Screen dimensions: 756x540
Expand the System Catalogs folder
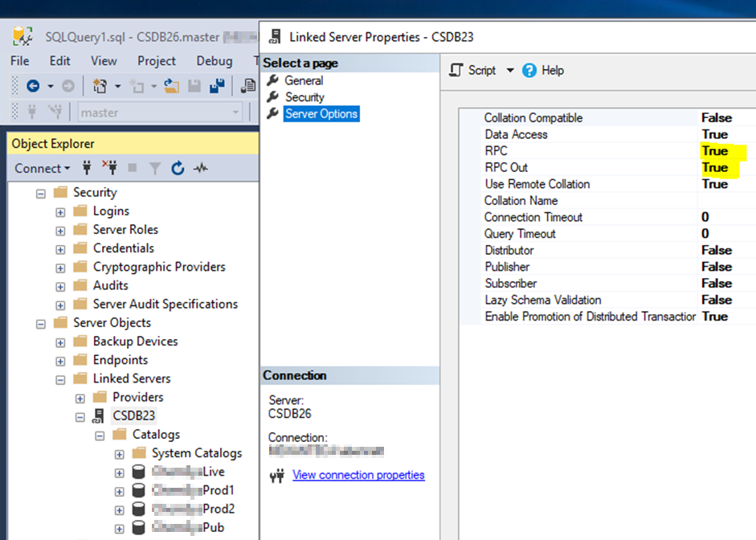119,454
